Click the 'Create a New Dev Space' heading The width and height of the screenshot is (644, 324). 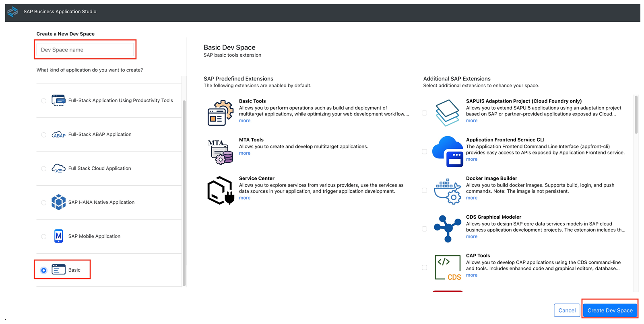coord(66,34)
